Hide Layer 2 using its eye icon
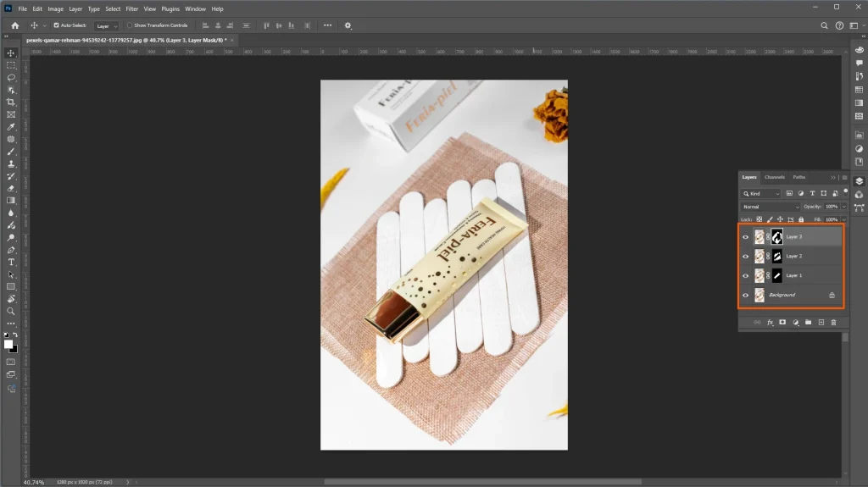This screenshot has width=868, height=487. [745, 257]
